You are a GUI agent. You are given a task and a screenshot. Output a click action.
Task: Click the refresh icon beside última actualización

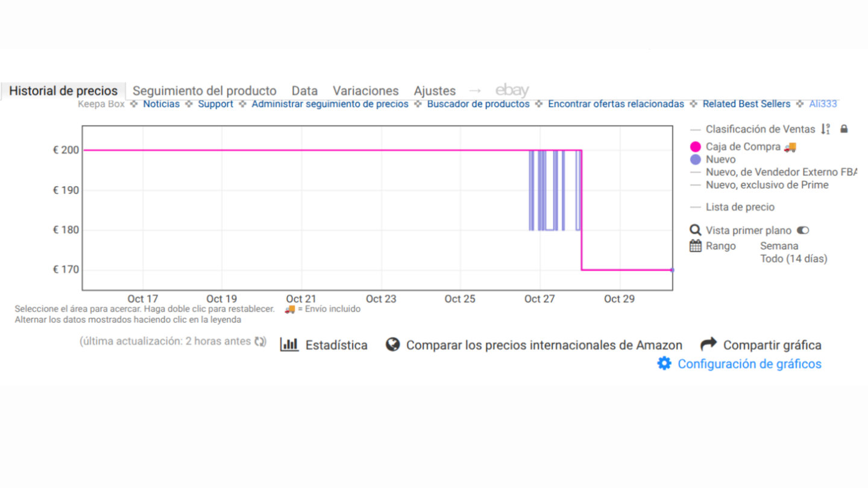(260, 342)
